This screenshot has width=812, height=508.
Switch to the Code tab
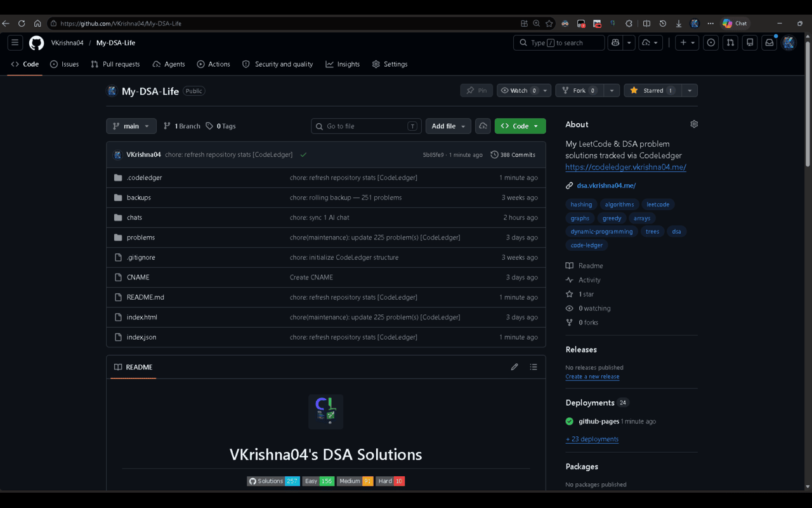pyautogui.click(x=25, y=64)
